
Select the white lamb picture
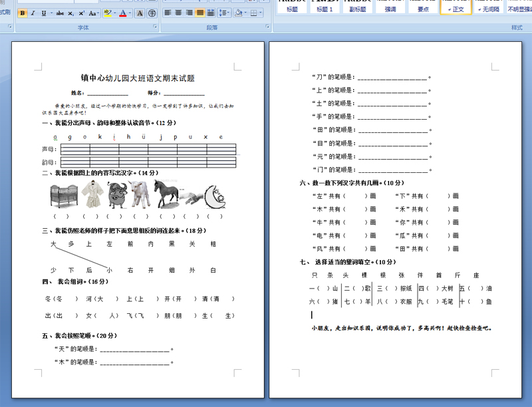[x=140, y=195]
